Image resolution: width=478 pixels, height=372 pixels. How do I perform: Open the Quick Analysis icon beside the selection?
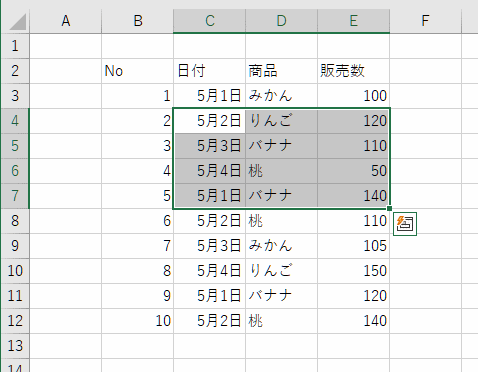point(405,224)
